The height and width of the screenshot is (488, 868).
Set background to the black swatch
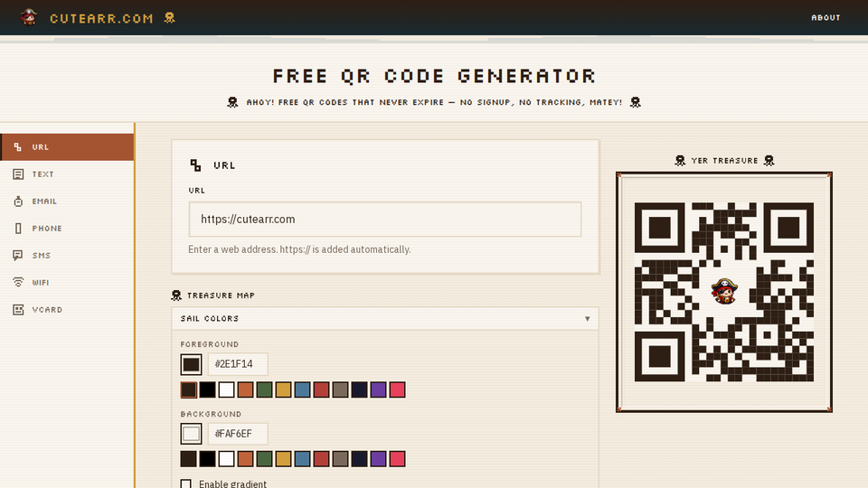pos(208,459)
